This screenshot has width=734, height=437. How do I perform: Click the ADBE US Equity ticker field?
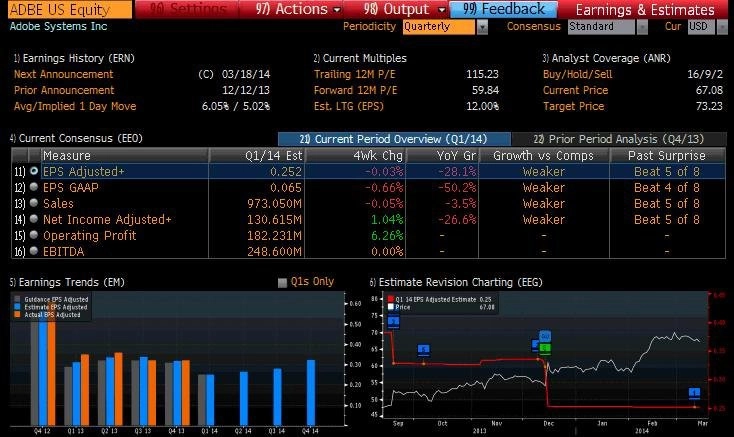[x=70, y=9]
